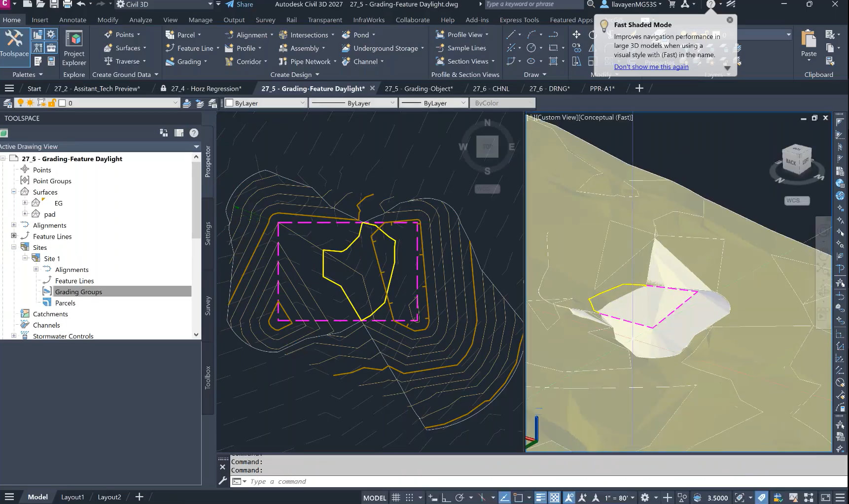This screenshot has width=849, height=504.
Task: Click the Pipe Network ribbon button
Action: 305,62
